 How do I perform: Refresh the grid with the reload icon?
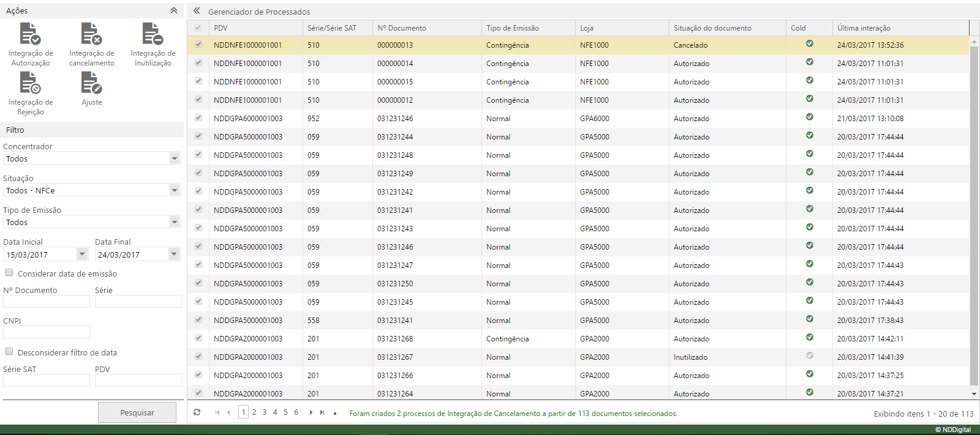click(197, 412)
